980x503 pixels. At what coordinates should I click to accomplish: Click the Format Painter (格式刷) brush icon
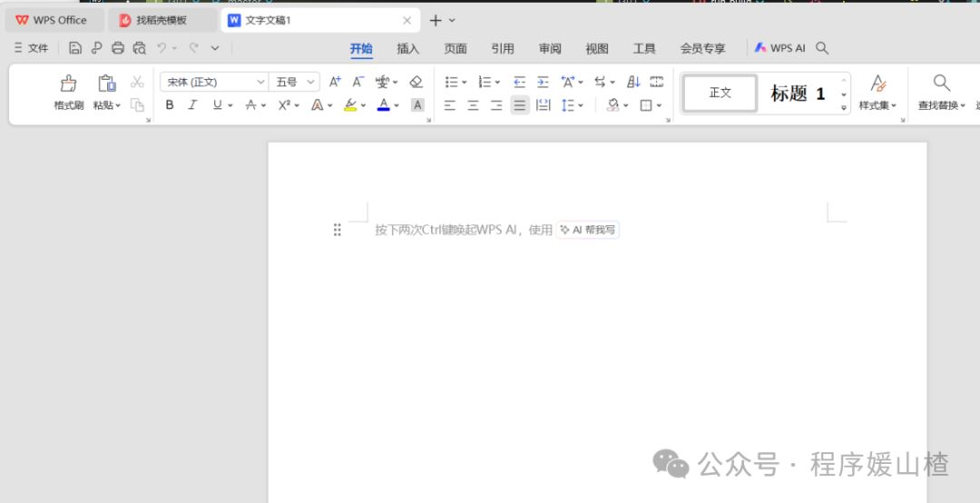point(69,84)
